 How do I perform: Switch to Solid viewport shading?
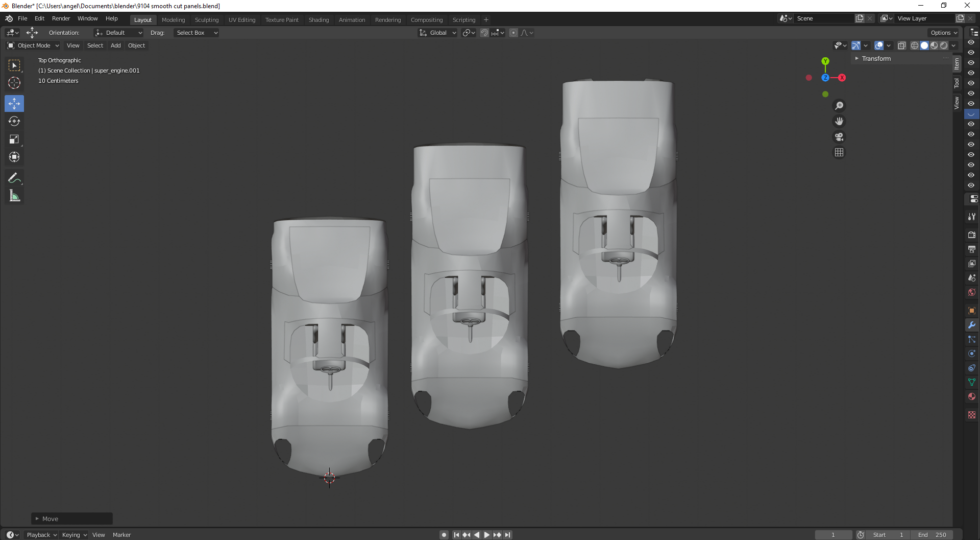pyautogui.click(x=924, y=45)
